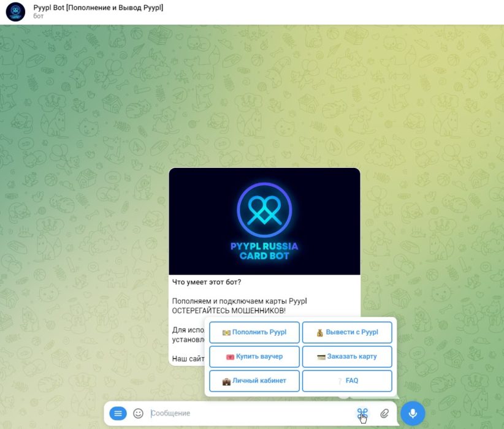Open the blue bot commands menu
Image resolution: width=504 pixels, height=429 pixels.
coord(118,414)
